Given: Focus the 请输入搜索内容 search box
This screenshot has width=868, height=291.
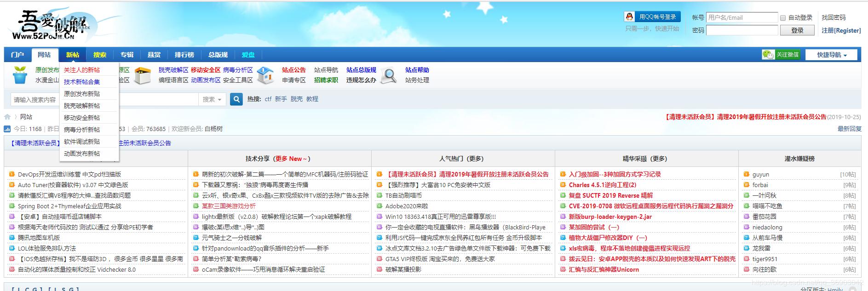Looking at the screenshot, I should click(x=104, y=99).
